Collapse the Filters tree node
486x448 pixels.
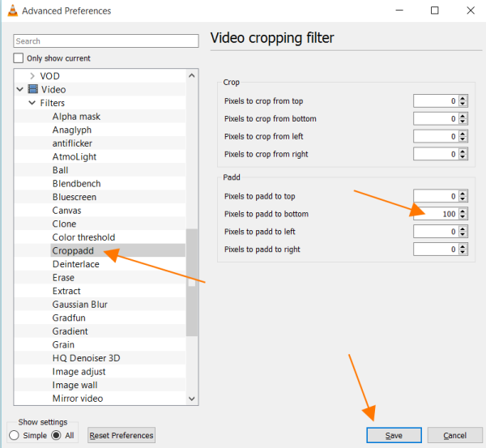[x=32, y=103]
